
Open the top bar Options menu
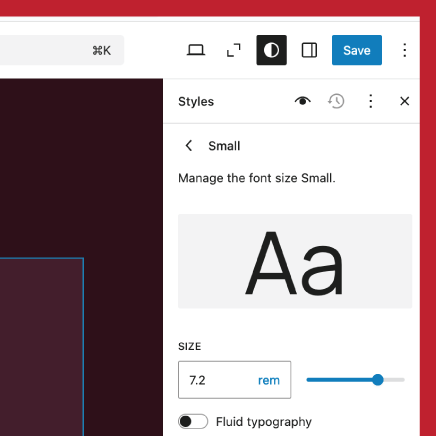point(405,50)
